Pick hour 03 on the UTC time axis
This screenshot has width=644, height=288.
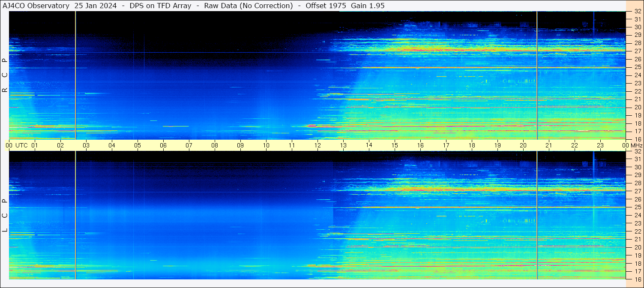click(86, 145)
